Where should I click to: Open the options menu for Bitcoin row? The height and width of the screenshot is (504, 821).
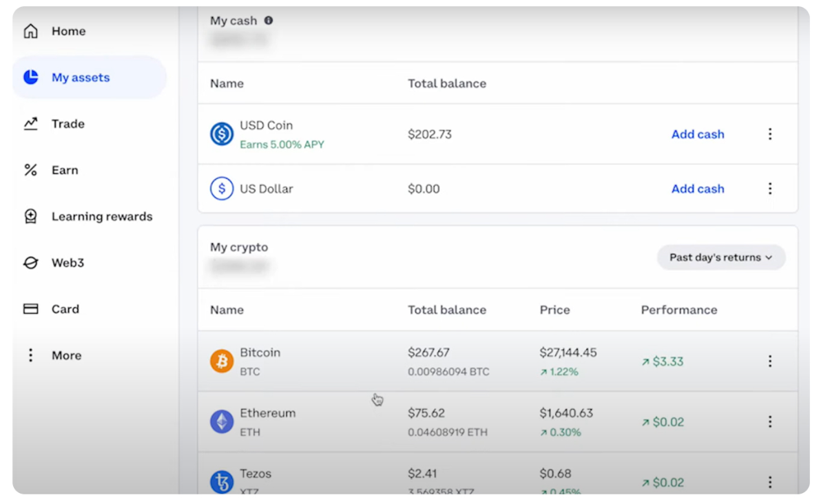[770, 361]
